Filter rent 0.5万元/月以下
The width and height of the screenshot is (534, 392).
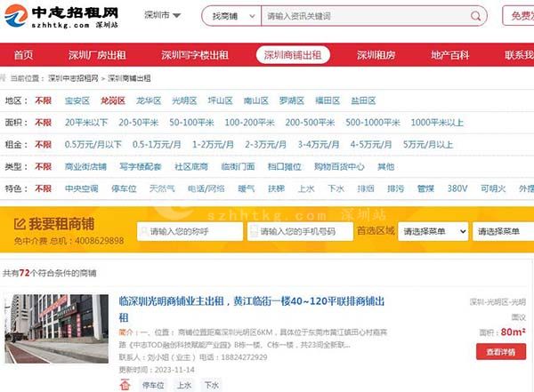[93, 144]
